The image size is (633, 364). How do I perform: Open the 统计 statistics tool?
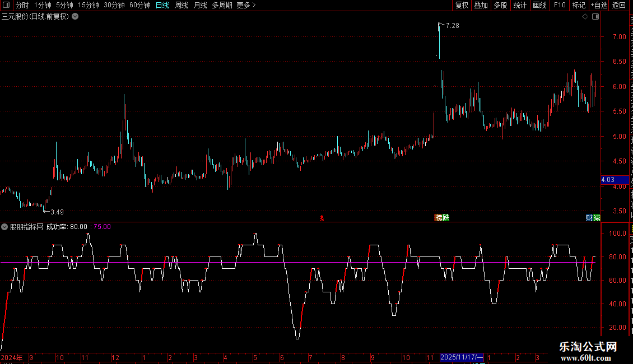point(520,5)
